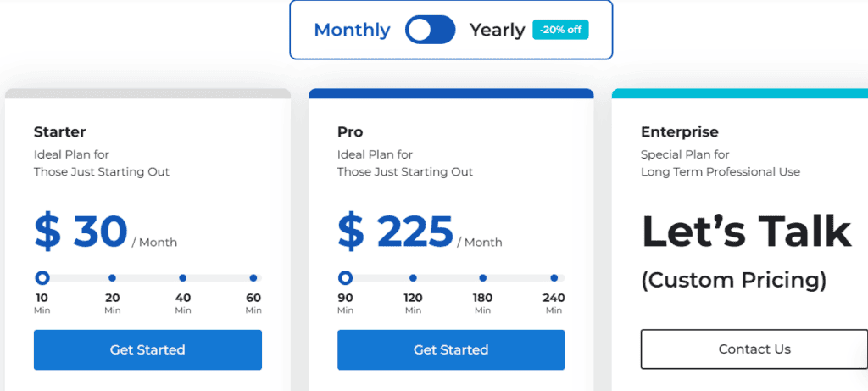Click the Starter plan title
868x391 pixels.
pyautogui.click(x=60, y=131)
